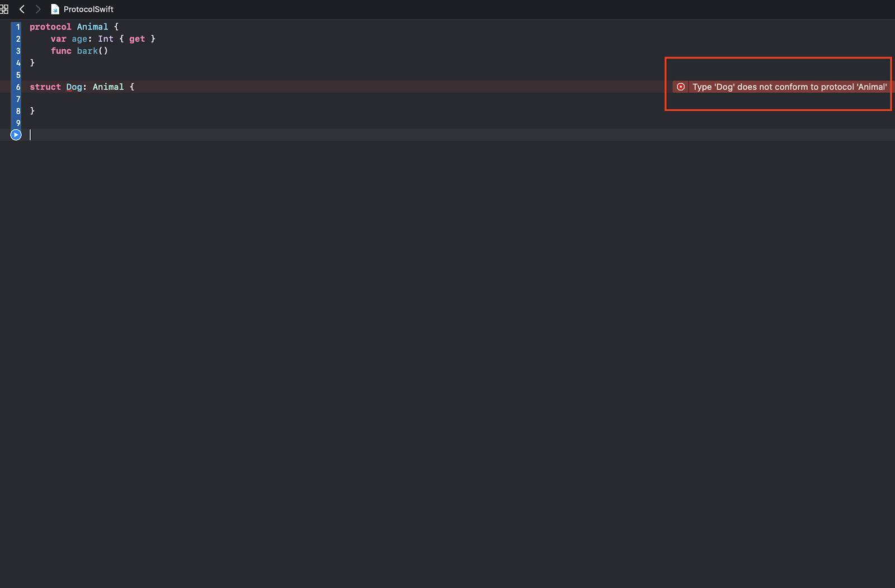Click the red error icon on line 6
The image size is (895, 588).
681,87
